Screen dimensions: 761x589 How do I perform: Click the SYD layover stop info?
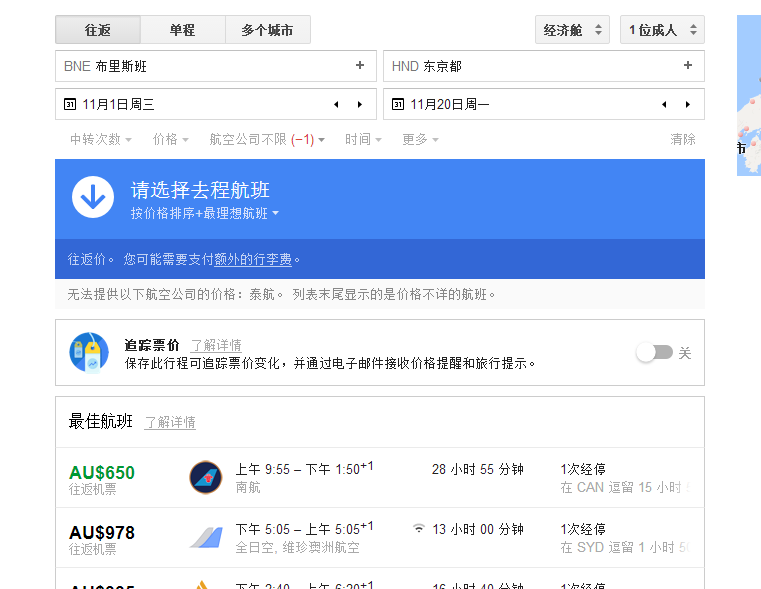coord(625,547)
